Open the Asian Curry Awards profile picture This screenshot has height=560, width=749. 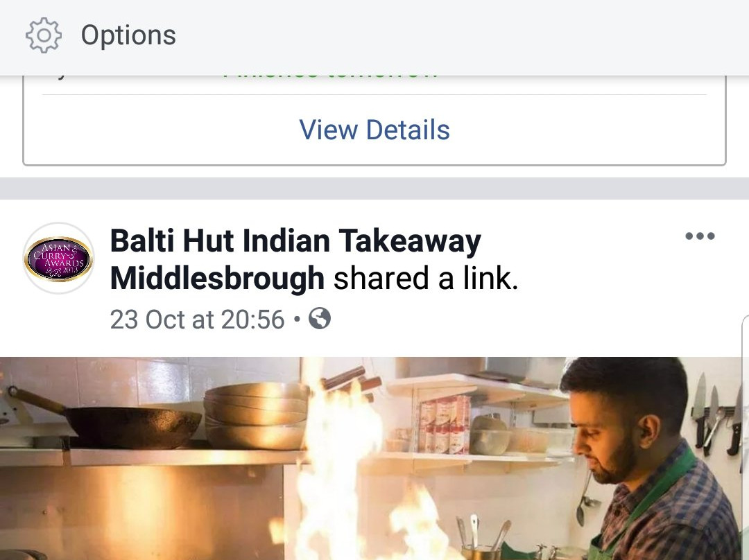point(58,259)
